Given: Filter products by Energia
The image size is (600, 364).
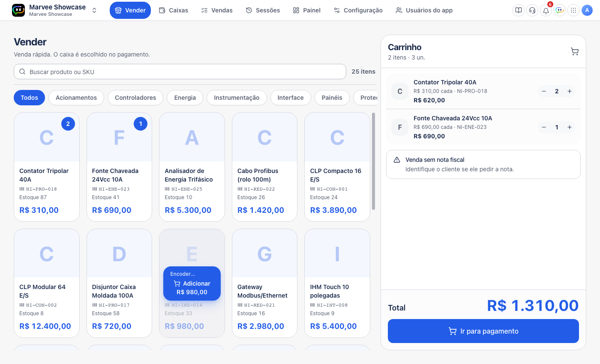Looking at the screenshot, I should [185, 98].
